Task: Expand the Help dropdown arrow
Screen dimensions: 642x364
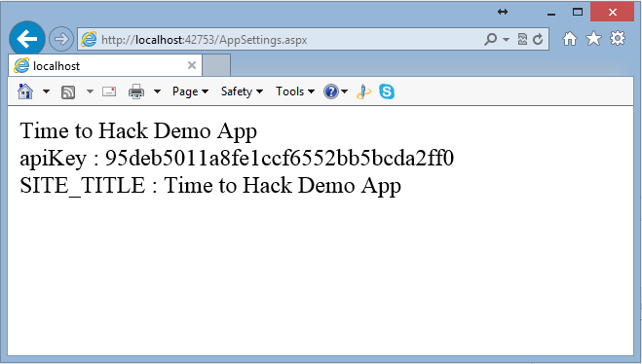Action: pyautogui.click(x=344, y=91)
